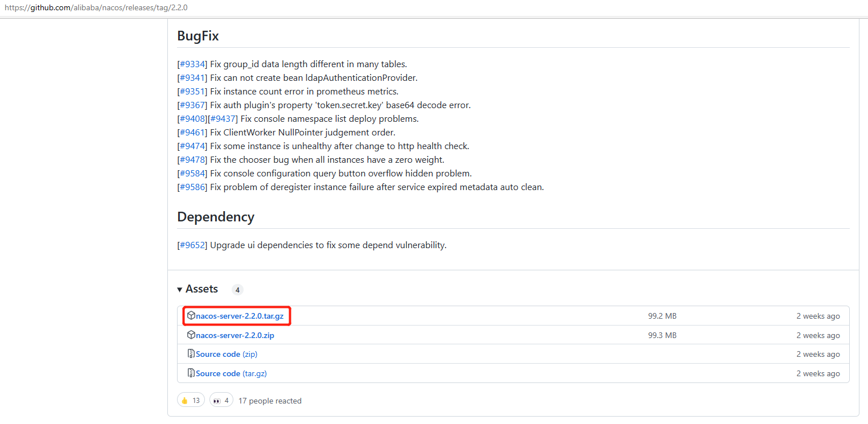
Task: Click the "17 people reacted" text
Action: click(270, 401)
